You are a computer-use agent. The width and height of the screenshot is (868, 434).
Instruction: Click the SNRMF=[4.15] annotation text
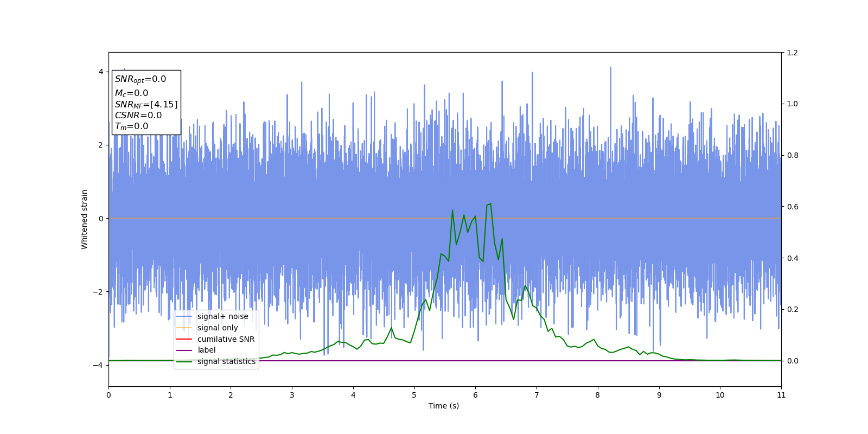click(146, 105)
